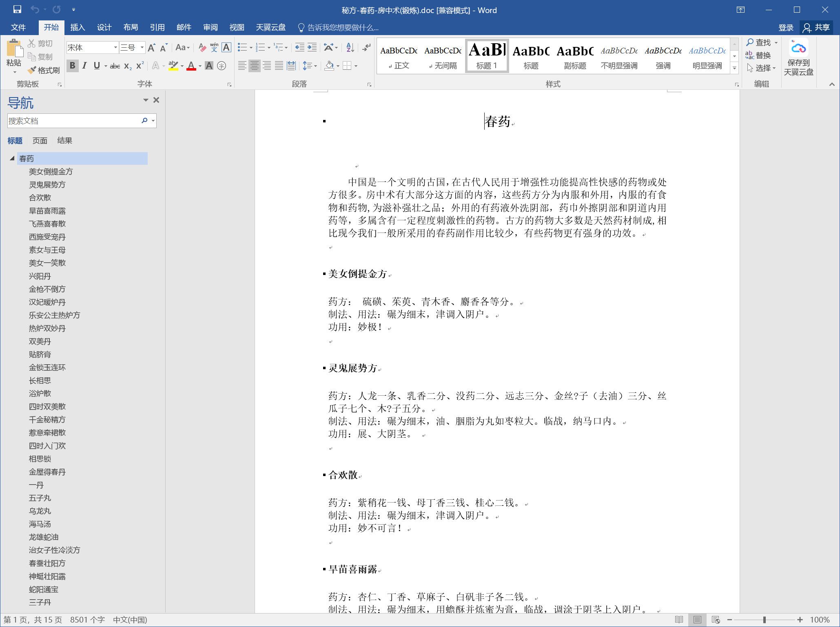Open the font size dropdown showing 三号
Image resolution: width=840 pixels, height=627 pixels.
[142, 48]
